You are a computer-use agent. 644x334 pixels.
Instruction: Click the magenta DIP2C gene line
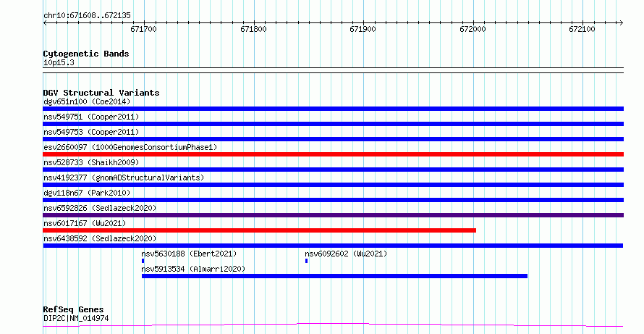pos(333,325)
